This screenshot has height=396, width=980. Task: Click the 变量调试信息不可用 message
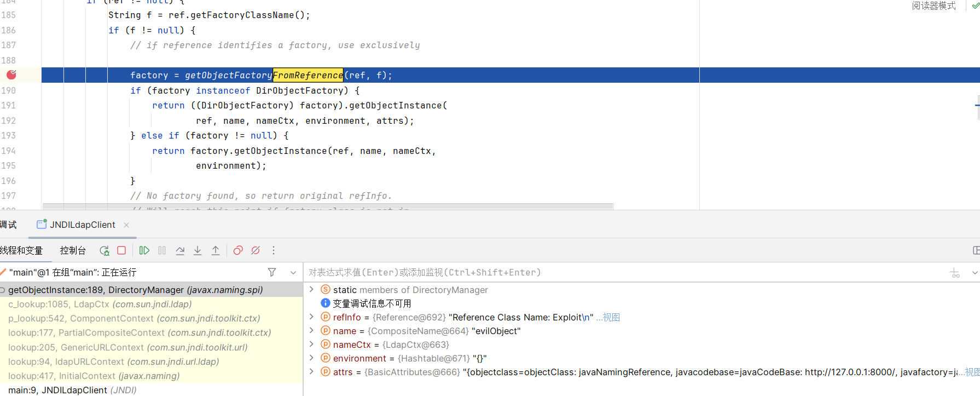pos(372,303)
